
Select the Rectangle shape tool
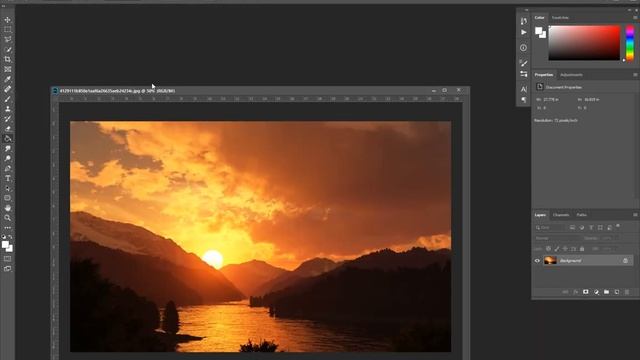click(x=7, y=198)
